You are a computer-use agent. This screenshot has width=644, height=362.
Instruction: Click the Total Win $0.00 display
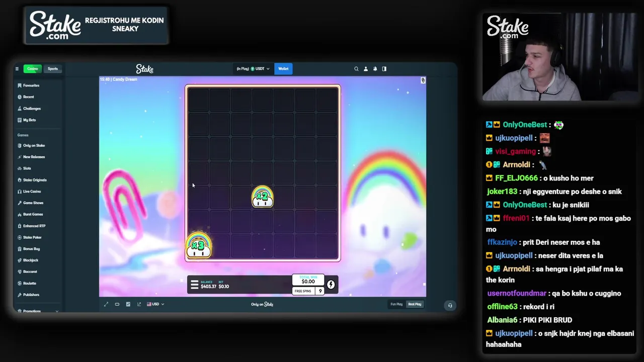pyautogui.click(x=308, y=280)
